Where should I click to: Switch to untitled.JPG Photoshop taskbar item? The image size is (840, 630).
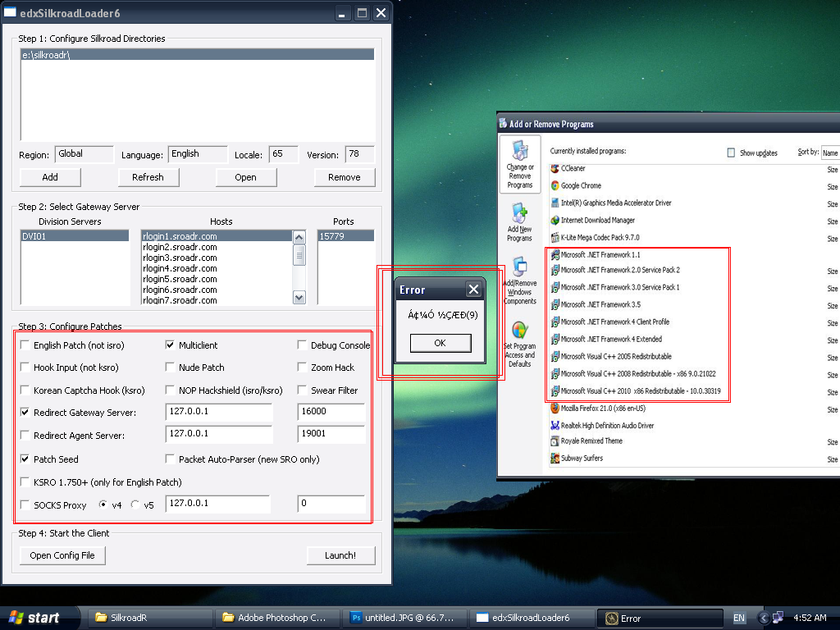point(405,618)
